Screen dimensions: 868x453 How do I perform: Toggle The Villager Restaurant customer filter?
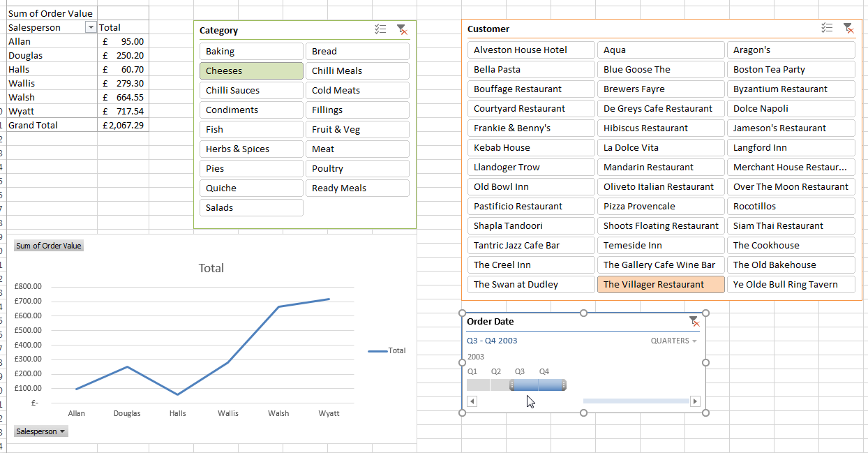click(660, 284)
